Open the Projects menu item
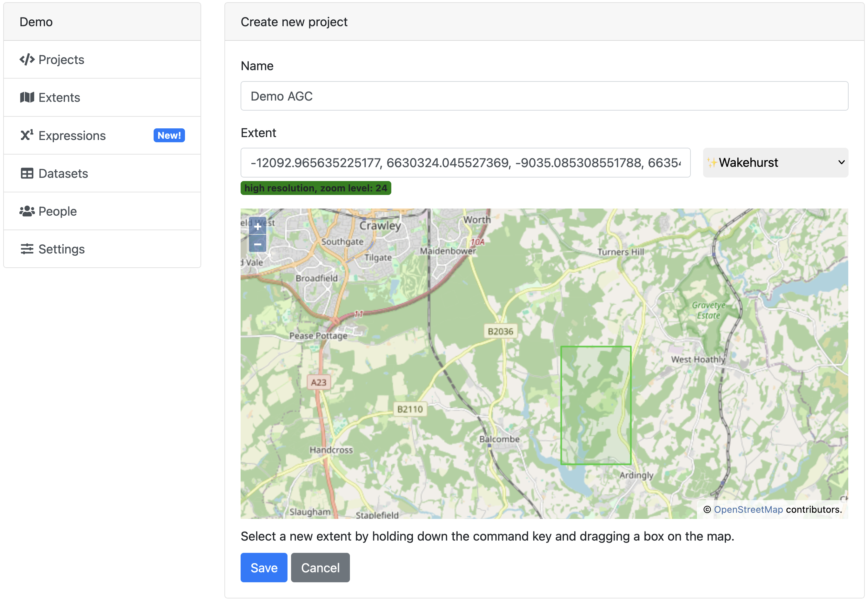This screenshot has height=602, width=868. 61,59
